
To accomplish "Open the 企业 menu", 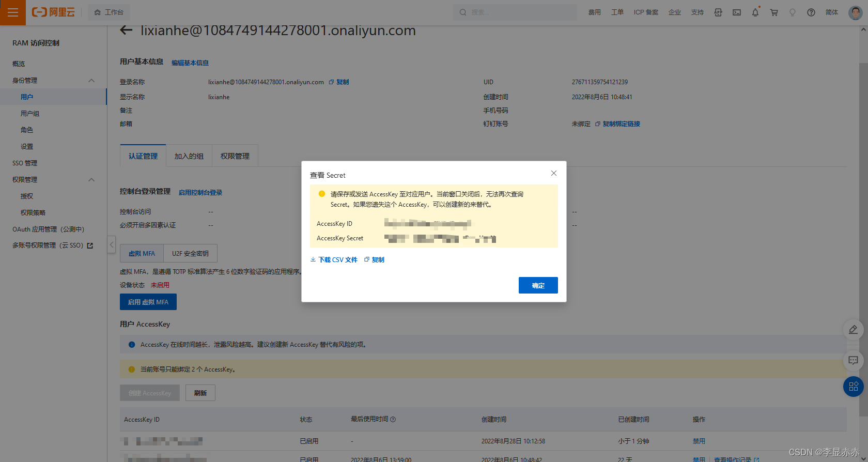I will click(674, 12).
